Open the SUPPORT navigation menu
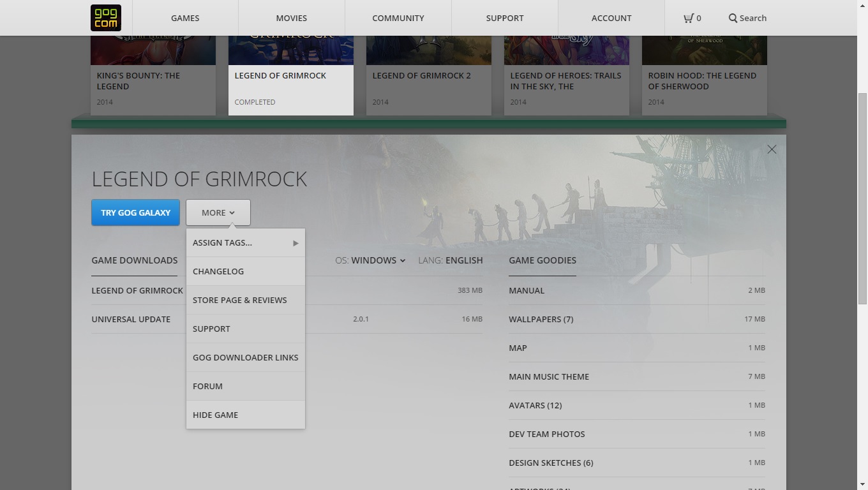The height and width of the screenshot is (490, 868). point(505,18)
